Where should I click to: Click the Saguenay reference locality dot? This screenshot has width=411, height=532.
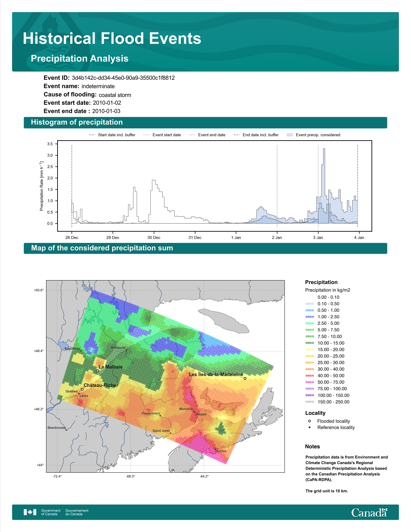[81, 351]
